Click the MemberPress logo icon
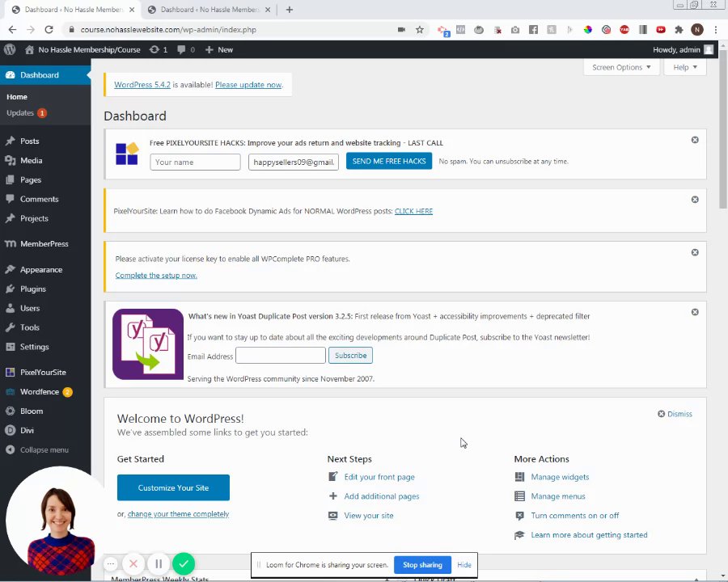Viewport: 728px width, 582px height. pos(11,243)
